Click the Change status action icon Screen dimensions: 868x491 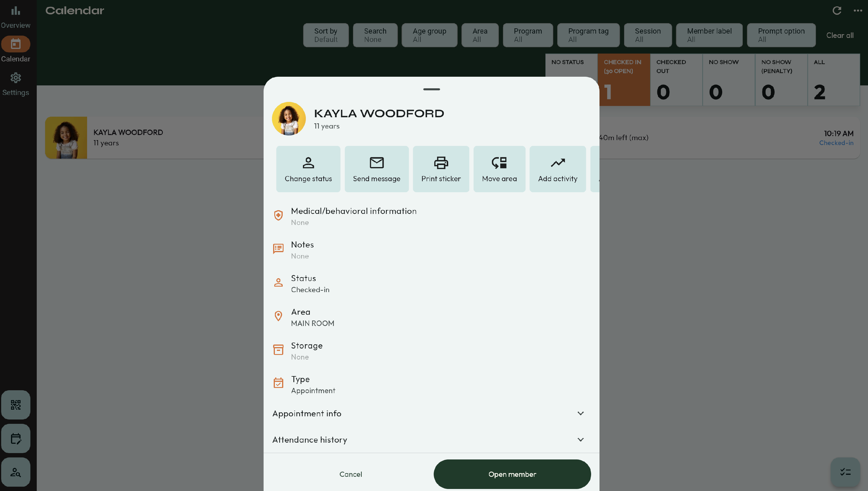(308, 169)
